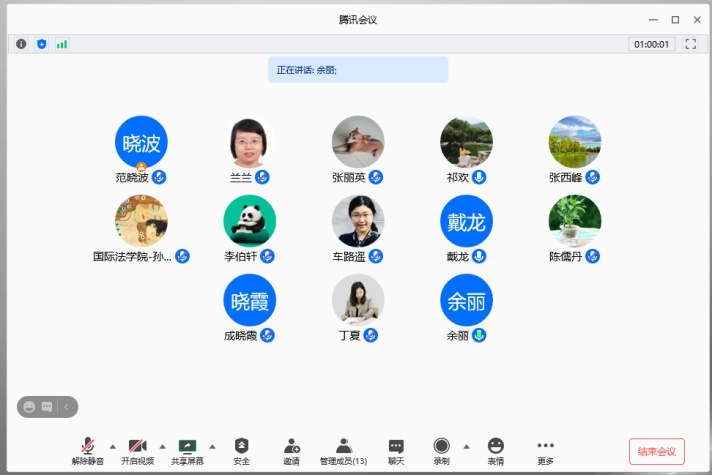Expand audio options arrow next to 解除静音
This screenshot has width=712, height=476.
point(113,447)
